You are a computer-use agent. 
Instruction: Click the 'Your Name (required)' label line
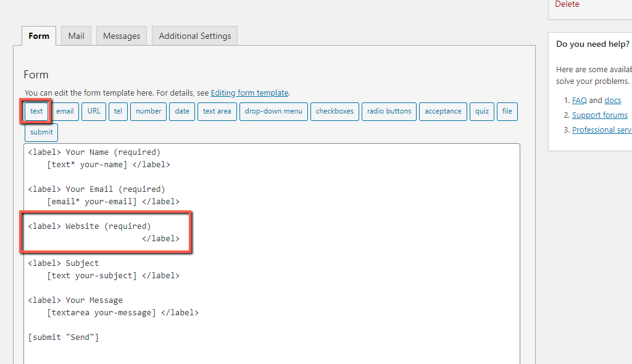pos(94,152)
